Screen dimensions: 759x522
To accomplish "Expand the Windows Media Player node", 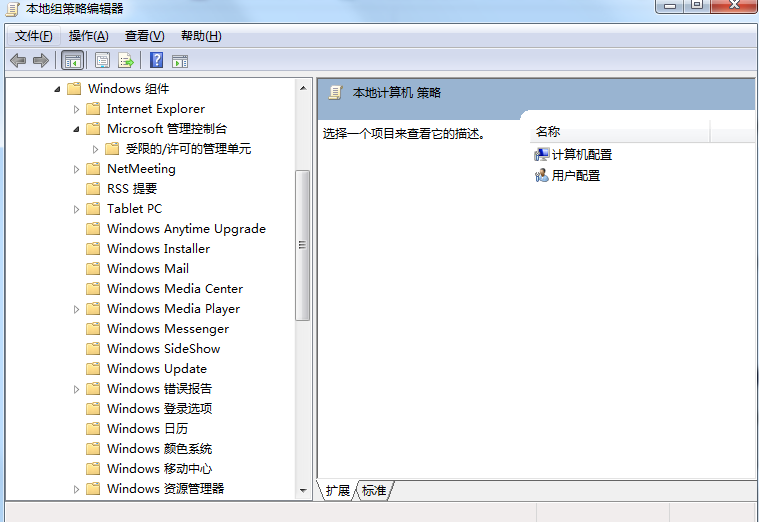I will point(77,309).
